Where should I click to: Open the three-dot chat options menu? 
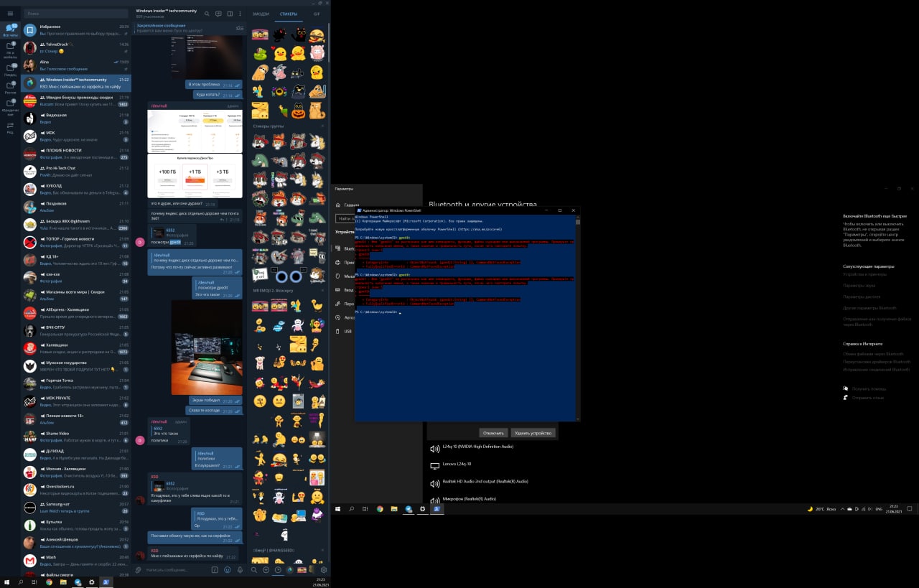pyautogui.click(x=240, y=14)
